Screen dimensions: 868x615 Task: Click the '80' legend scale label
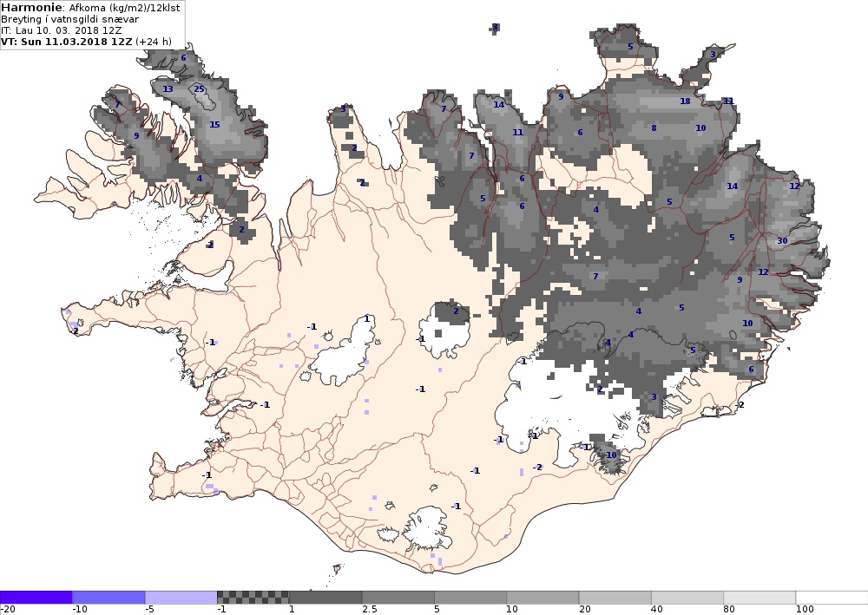click(729, 610)
